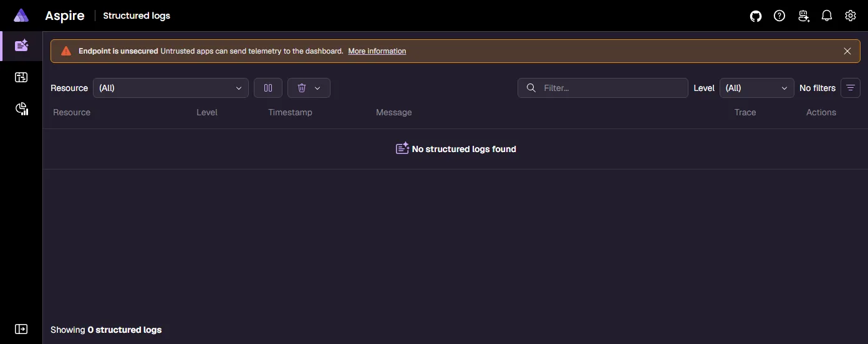Image resolution: width=868 pixels, height=344 pixels.
Task: Dismiss the unsecured endpoint warning
Action: [x=847, y=51]
